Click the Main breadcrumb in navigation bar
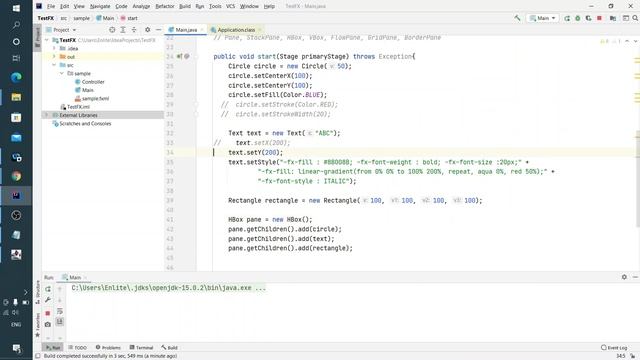 [105, 18]
